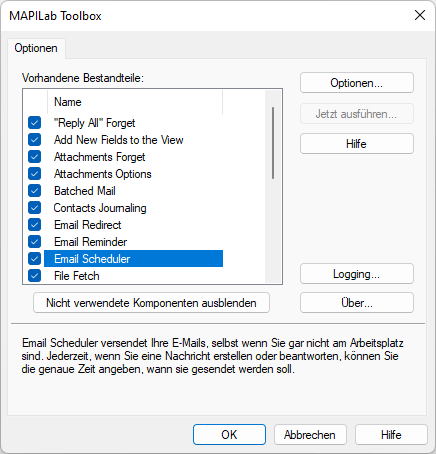The height and width of the screenshot is (454, 436).
Task: Select the Add New Fields to the View item
Action: (x=119, y=140)
